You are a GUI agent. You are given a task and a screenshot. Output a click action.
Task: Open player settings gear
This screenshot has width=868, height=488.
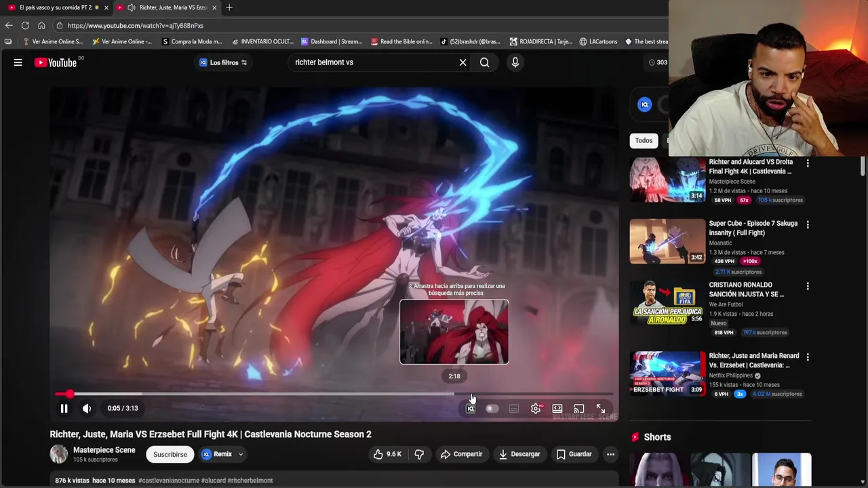(536, 409)
